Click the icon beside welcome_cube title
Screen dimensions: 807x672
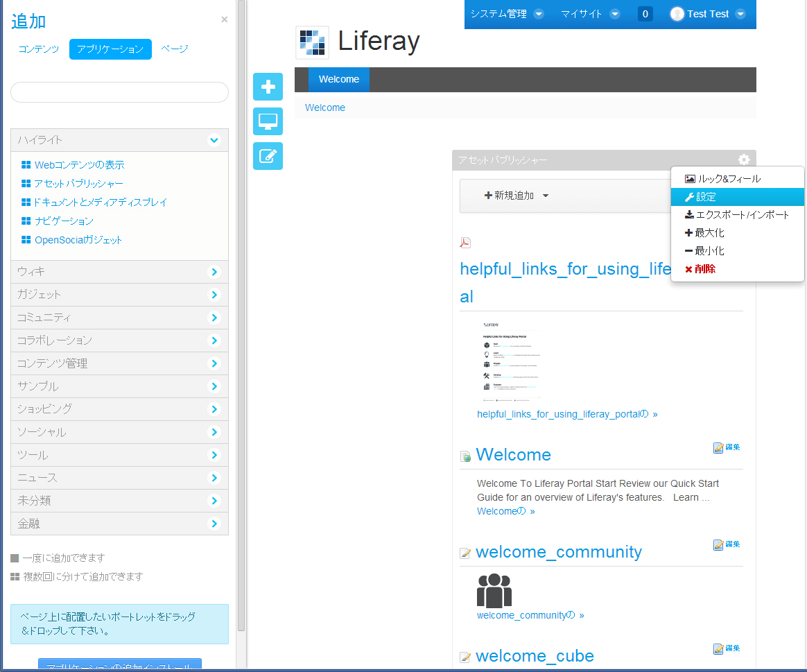tap(465, 657)
